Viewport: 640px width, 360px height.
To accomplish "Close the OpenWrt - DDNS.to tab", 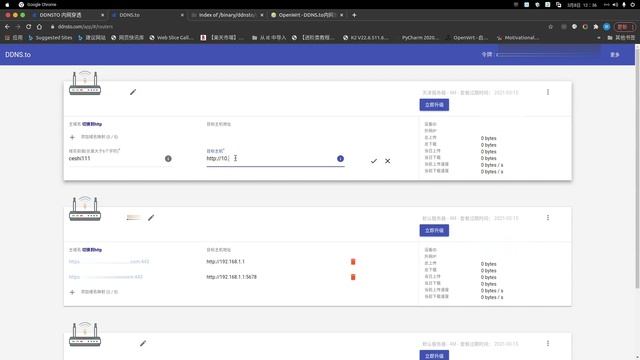I will click(342, 15).
